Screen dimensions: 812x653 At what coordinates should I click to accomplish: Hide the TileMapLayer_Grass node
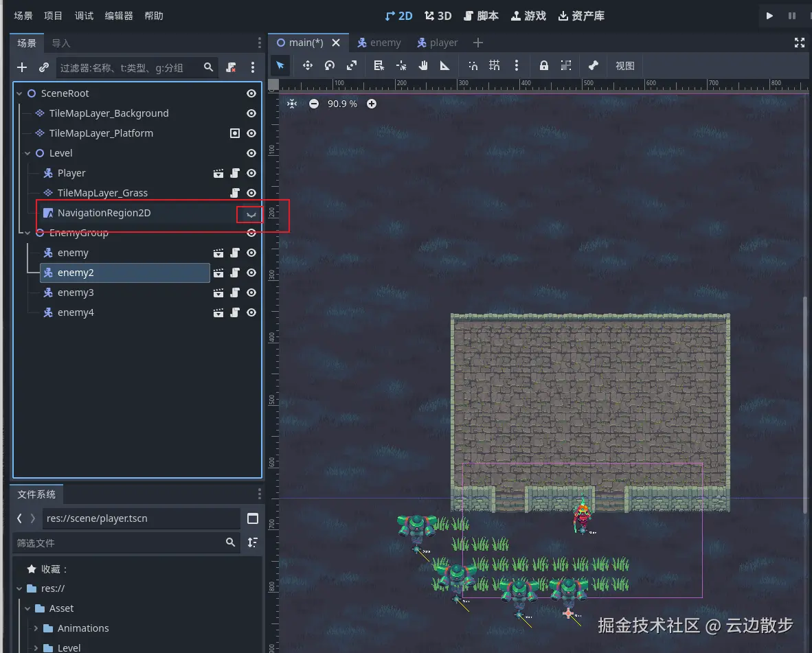(x=251, y=193)
